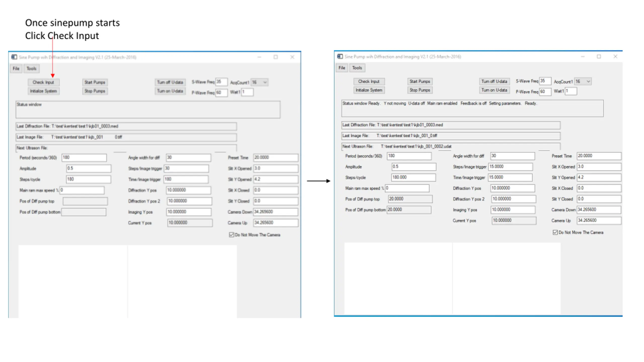Click Preset Time field in left window
Screen dimensions: 644x362
tap(276, 158)
